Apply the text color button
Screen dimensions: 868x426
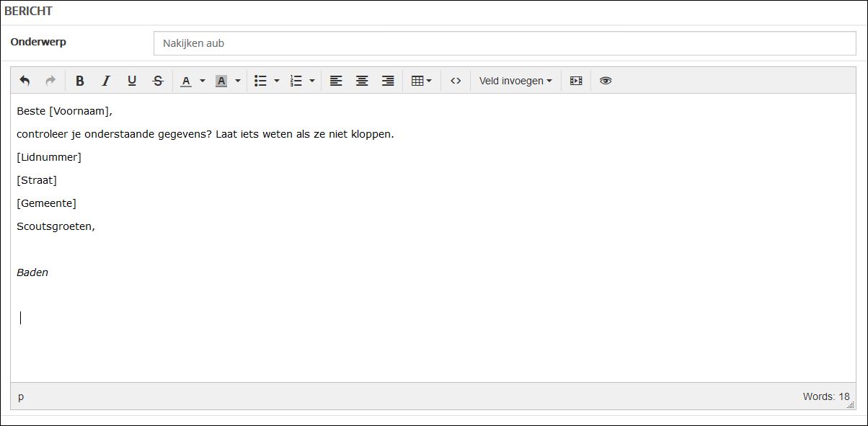click(x=186, y=81)
